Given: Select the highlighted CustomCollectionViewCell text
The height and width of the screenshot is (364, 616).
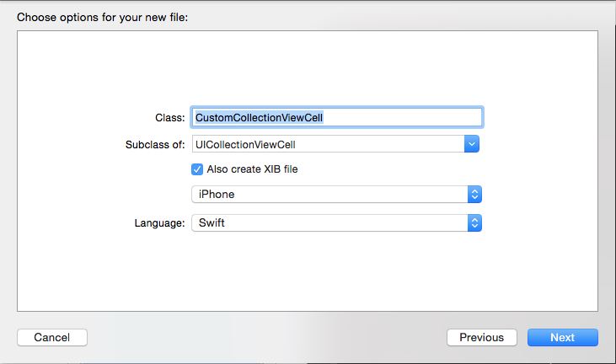Looking at the screenshot, I should [x=259, y=117].
